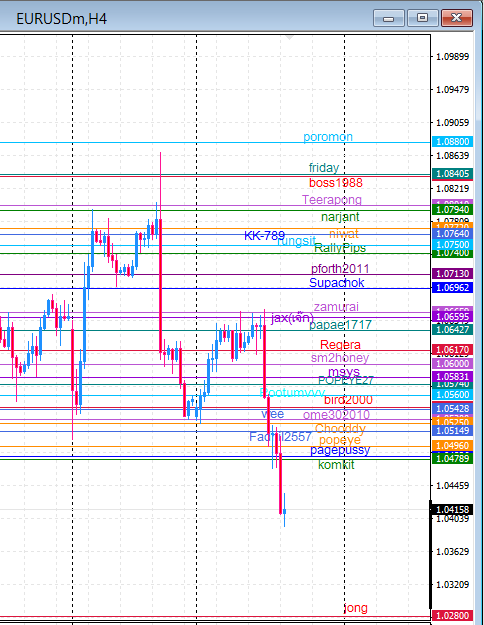Click the KK-789 blue label
Image resolution: width=484 pixels, height=625 pixels.
tap(264, 236)
